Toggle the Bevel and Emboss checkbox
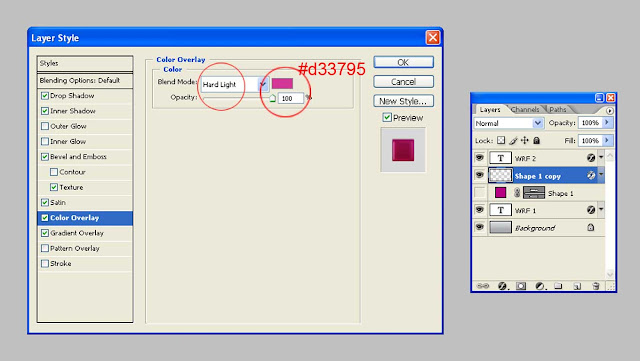The width and height of the screenshot is (640, 361). click(x=45, y=156)
